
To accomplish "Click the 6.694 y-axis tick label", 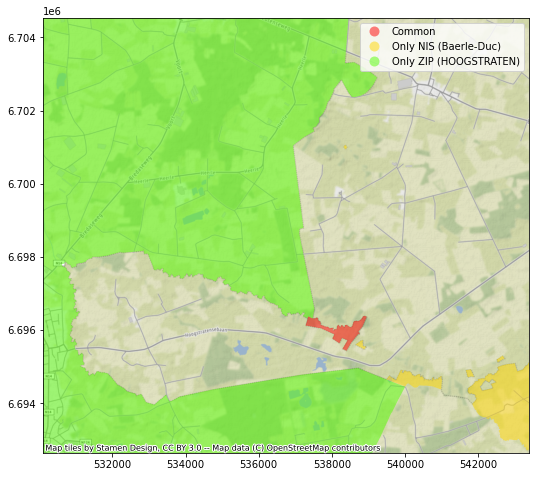I will [21, 404].
